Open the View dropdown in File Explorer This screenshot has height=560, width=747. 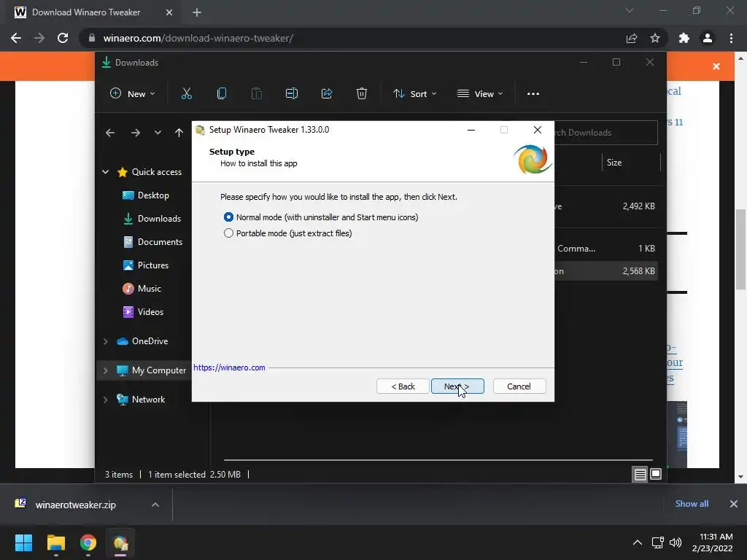(x=480, y=94)
